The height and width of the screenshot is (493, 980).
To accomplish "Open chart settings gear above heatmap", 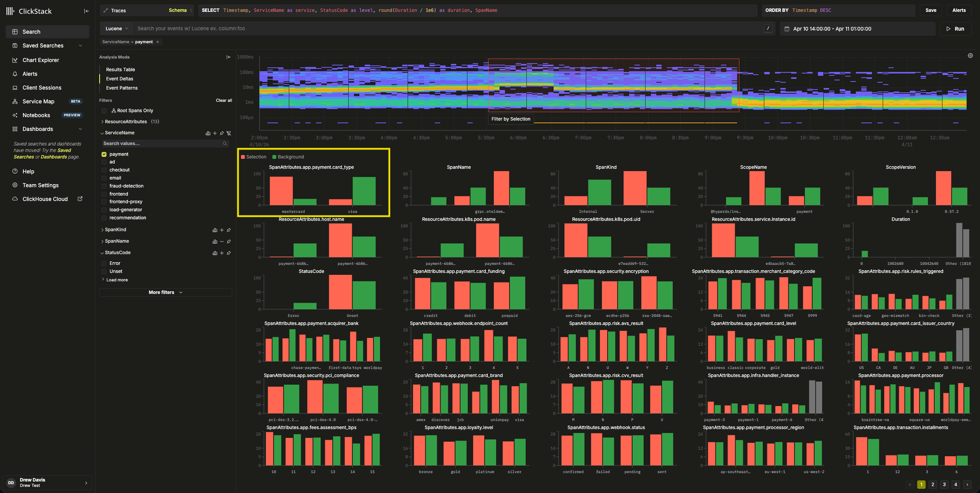I will pos(970,56).
